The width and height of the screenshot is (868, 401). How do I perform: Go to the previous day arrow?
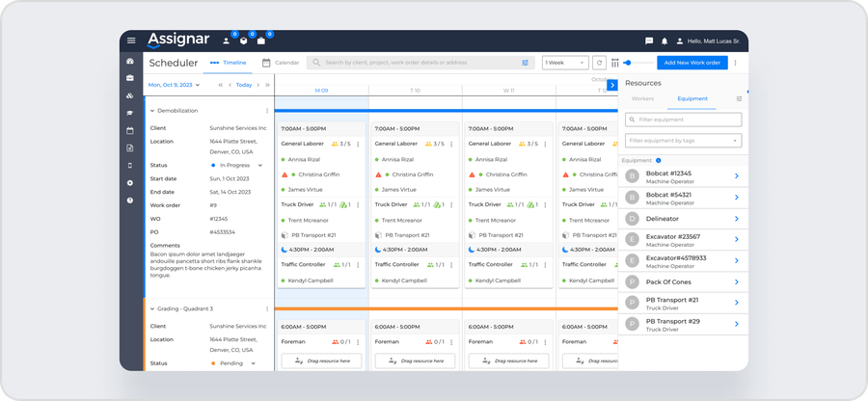[x=231, y=85]
